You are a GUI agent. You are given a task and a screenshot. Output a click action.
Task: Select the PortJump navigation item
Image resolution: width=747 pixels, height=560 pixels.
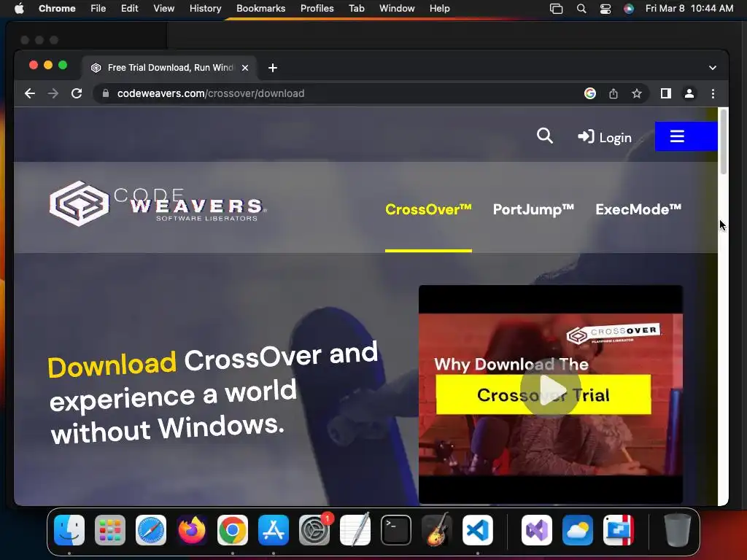click(x=533, y=209)
